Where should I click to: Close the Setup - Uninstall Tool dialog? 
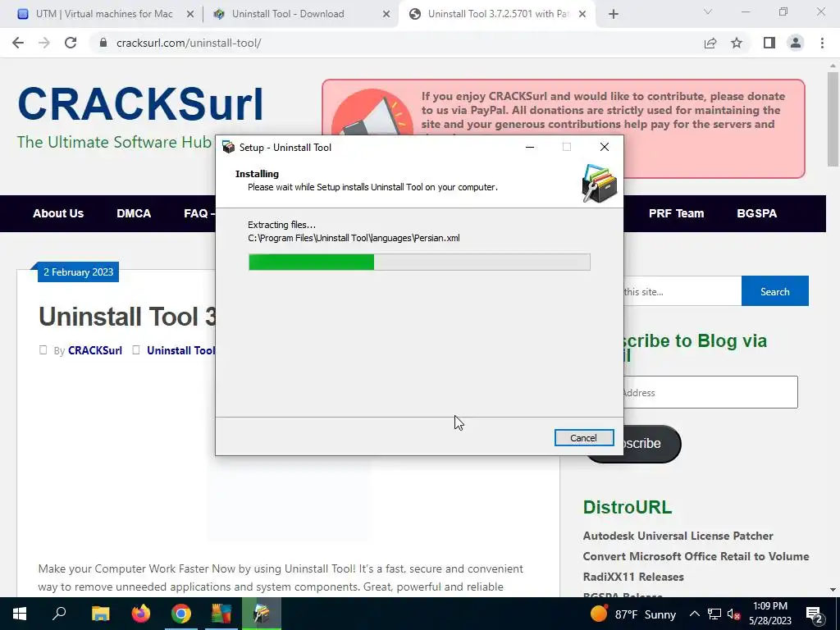point(605,147)
